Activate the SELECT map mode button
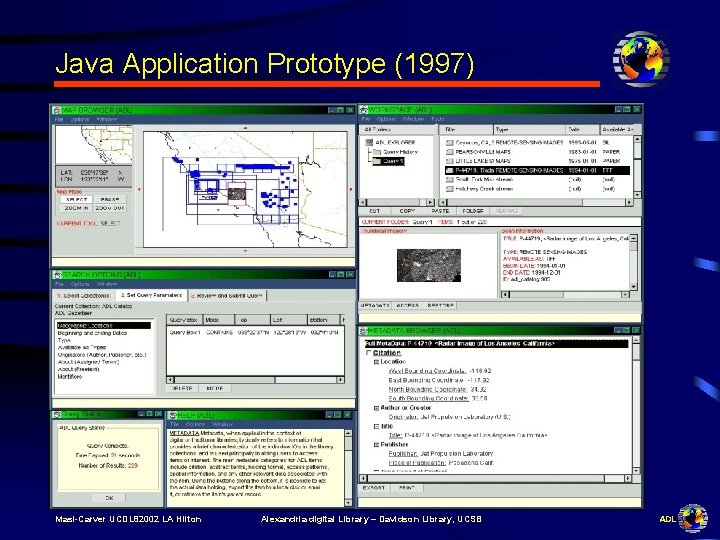720x540 pixels. tap(76, 200)
